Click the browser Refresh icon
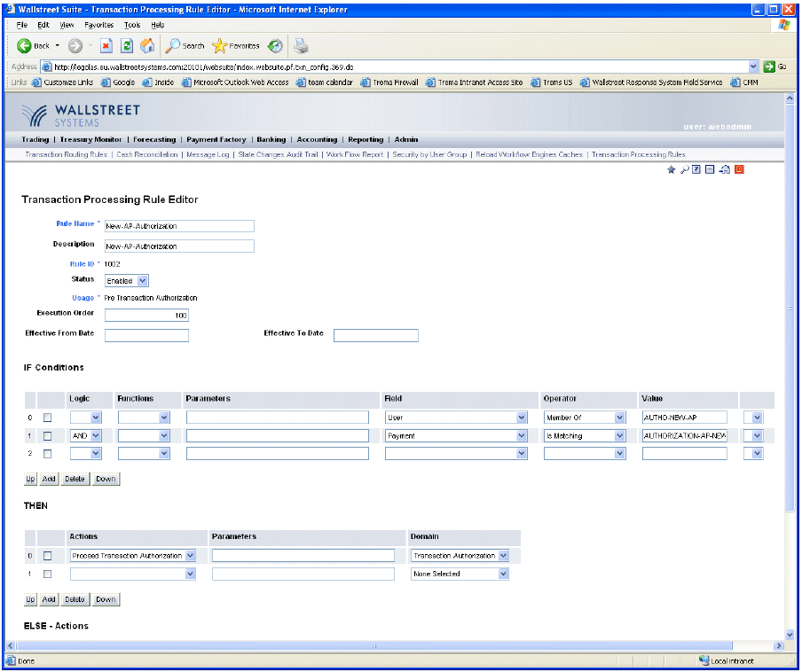The height and width of the screenshot is (672, 802). (127, 46)
